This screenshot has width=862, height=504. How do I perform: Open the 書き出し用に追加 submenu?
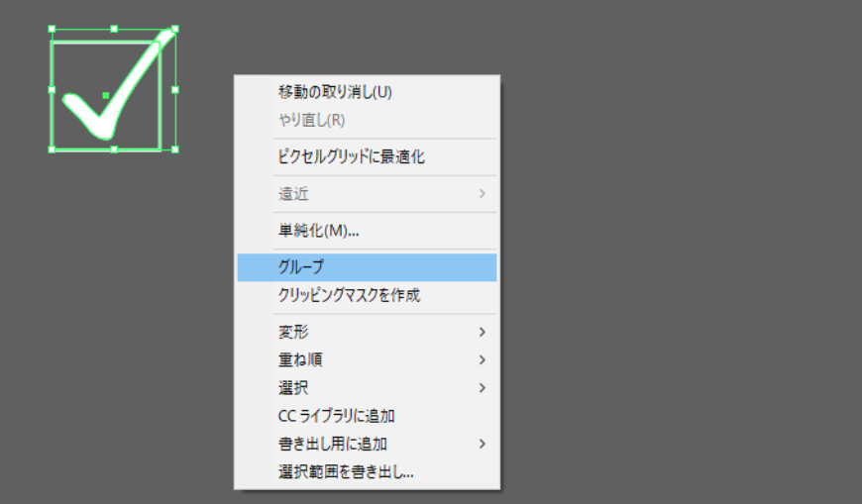367,444
